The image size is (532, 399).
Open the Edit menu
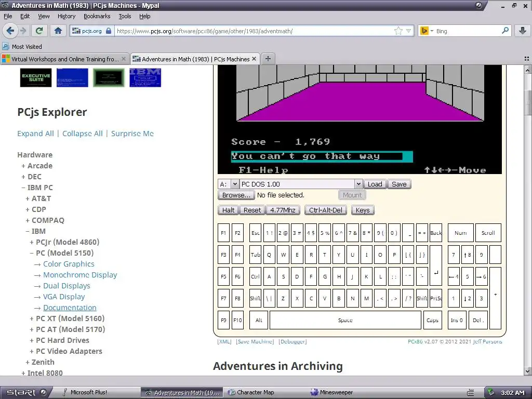click(25, 16)
